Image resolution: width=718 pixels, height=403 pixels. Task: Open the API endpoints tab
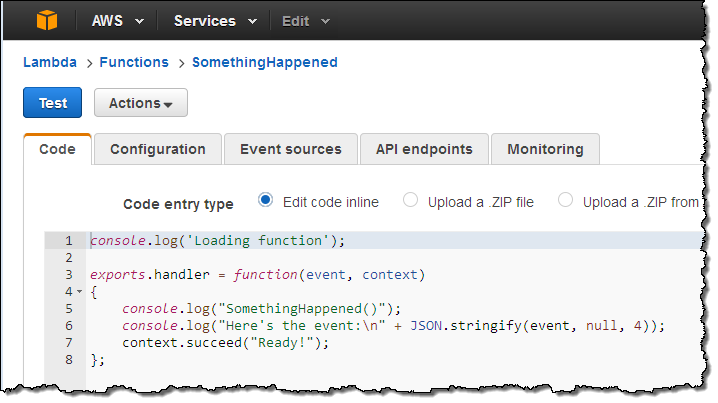pos(424,149)
